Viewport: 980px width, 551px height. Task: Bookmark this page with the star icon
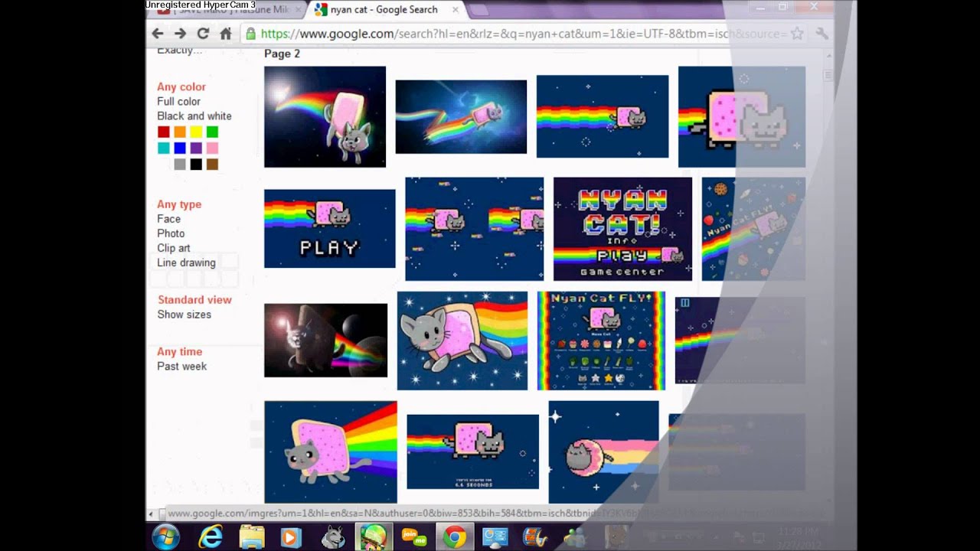point(797,34)
